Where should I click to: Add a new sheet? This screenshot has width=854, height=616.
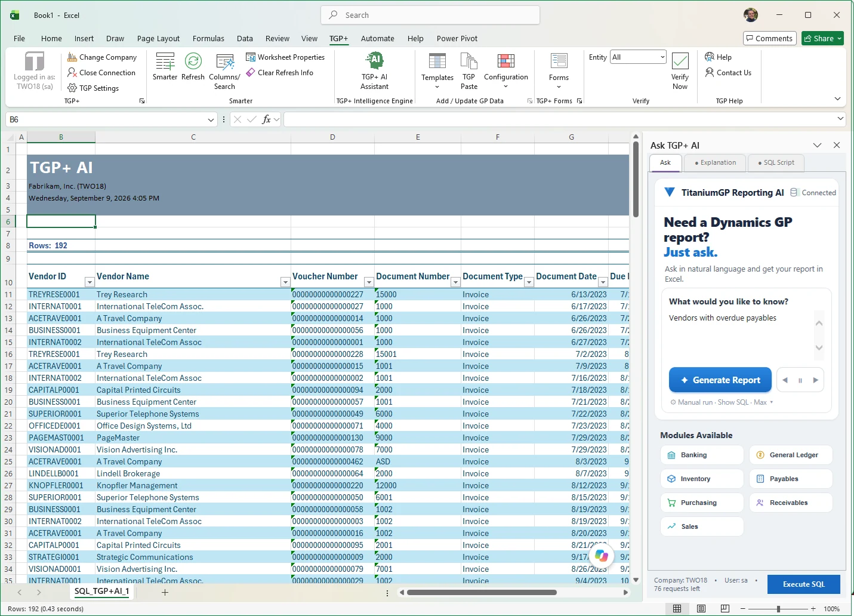[165, 592]
